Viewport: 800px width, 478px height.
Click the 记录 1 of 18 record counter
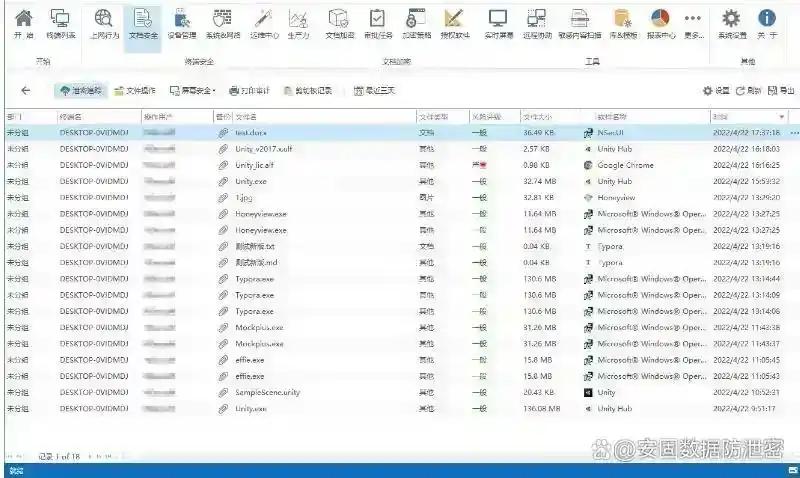coord(59,457)
